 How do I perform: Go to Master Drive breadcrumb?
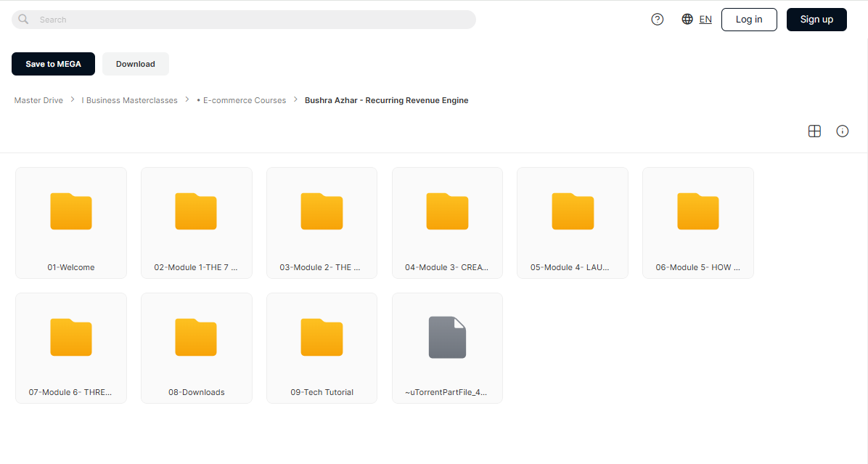38,100
